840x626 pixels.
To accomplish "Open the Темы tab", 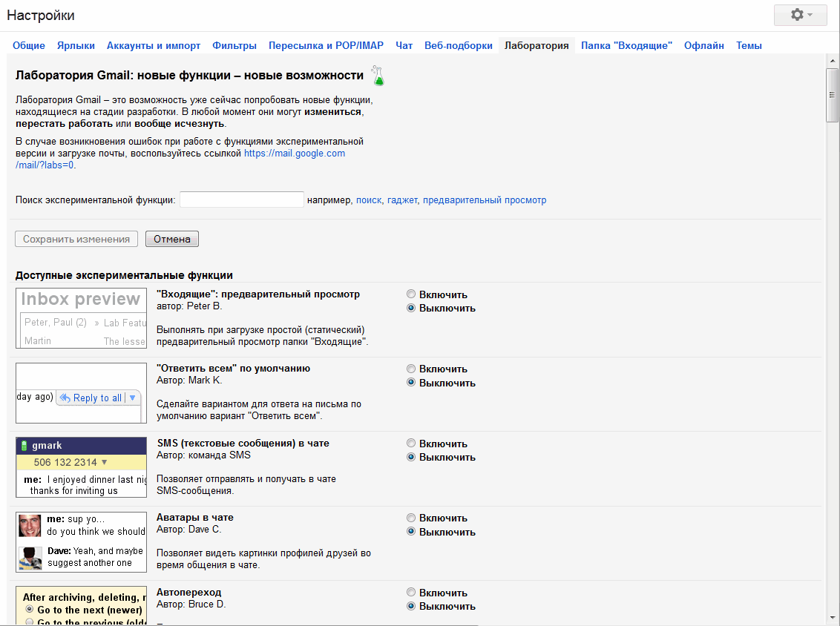I will coord(749,45).
